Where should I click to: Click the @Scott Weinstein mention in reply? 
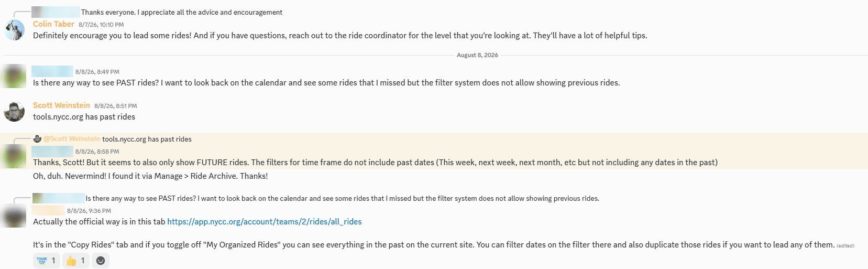tap(72, 139)
